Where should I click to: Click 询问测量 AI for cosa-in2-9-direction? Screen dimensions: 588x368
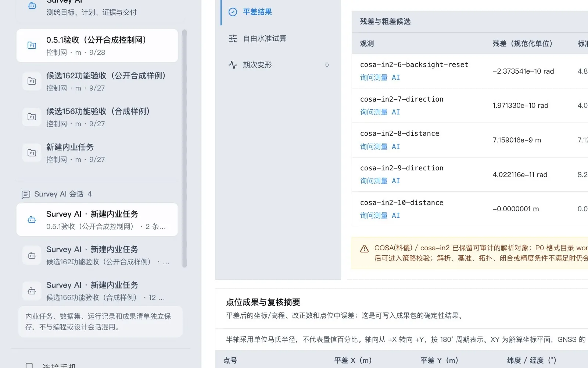380,181
